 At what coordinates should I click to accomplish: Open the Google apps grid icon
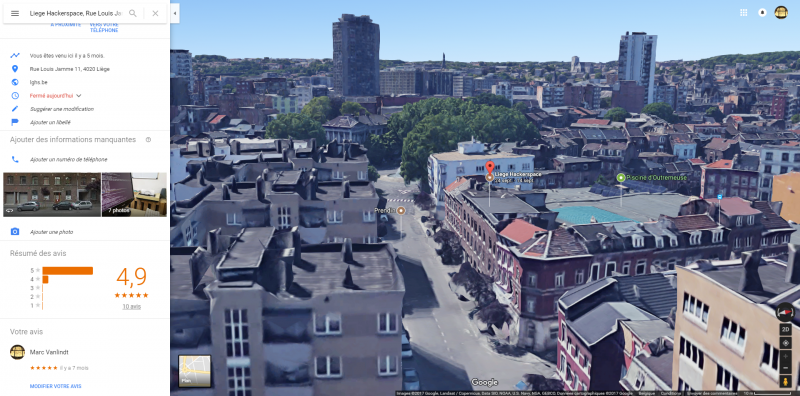(x=743, y=13)
